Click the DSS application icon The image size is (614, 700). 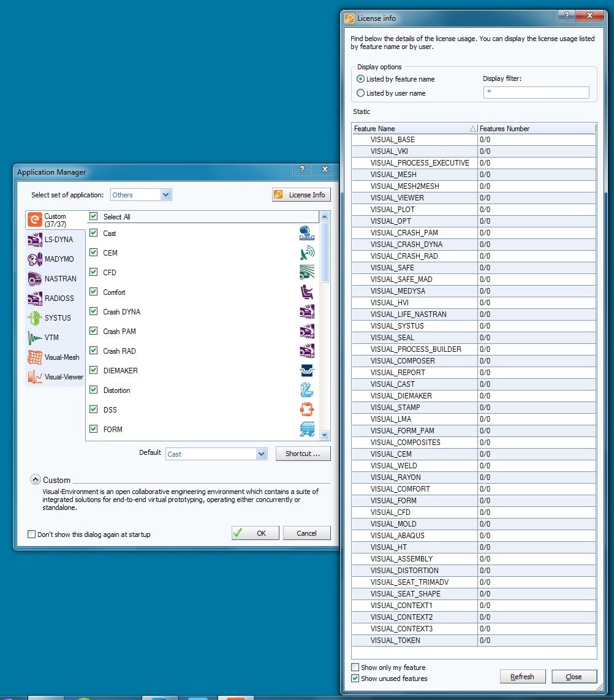point(307,410)
